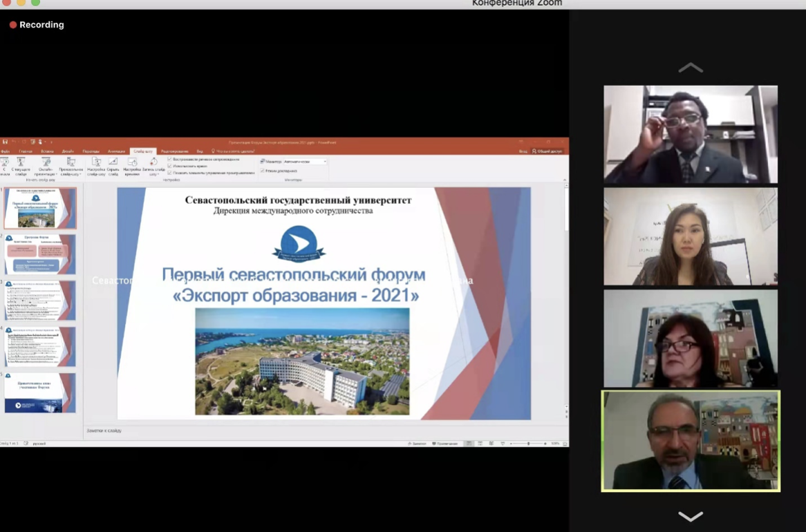The width and height of the screenshot is (806, 532).
Task: Switch to Reading view icon in status bar
Action: [x=491, y=444]
